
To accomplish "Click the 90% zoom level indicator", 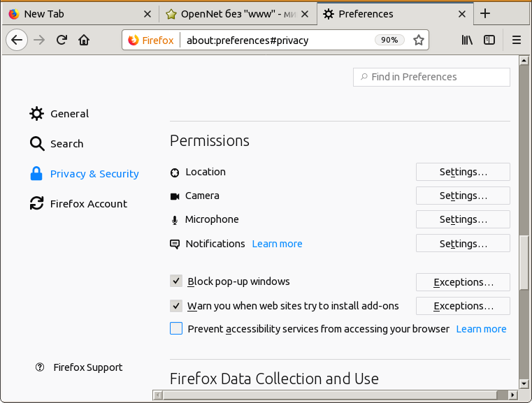I will click(389, 40).
